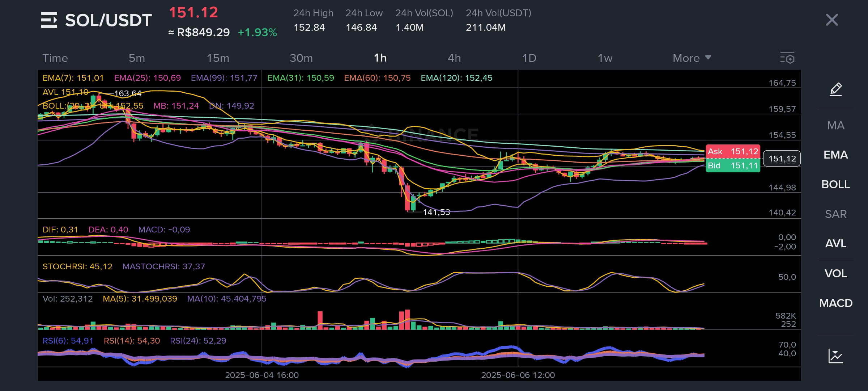Screen dimensions: 868x391
Task: Toggle the AVL overlay
Action: [x=835, y=244]
